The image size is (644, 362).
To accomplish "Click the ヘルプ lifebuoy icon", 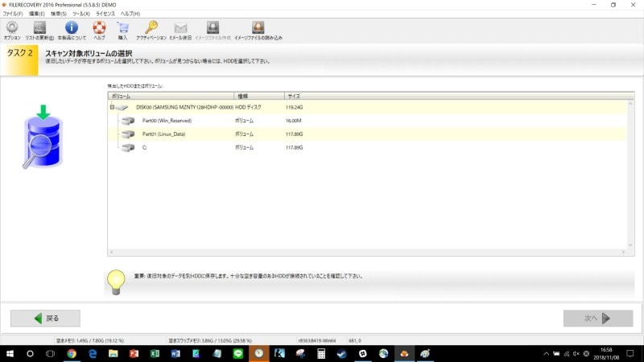I will [99, 29].
